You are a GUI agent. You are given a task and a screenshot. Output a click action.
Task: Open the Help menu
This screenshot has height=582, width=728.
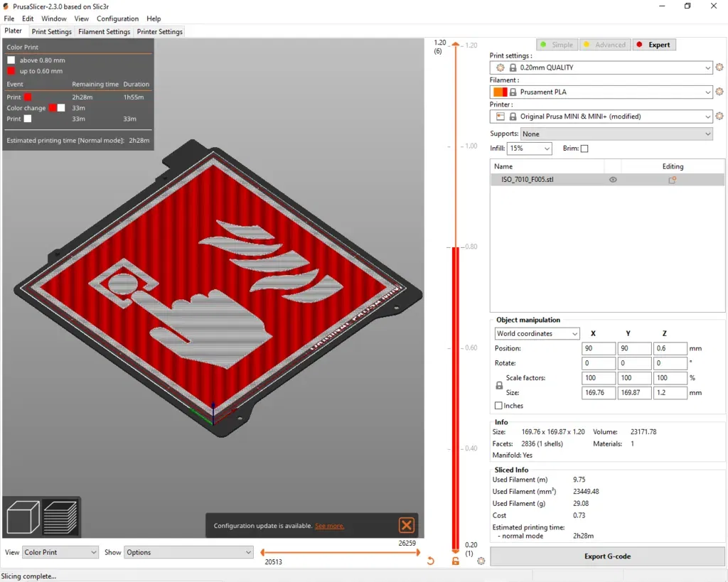pyautogui.click(x=154, y=18)
